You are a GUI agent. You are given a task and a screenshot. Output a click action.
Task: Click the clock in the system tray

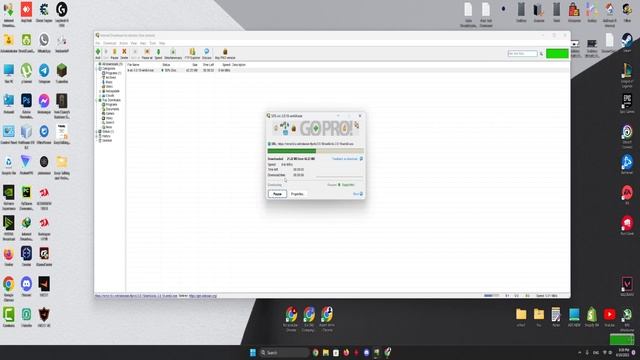point(623,352)
